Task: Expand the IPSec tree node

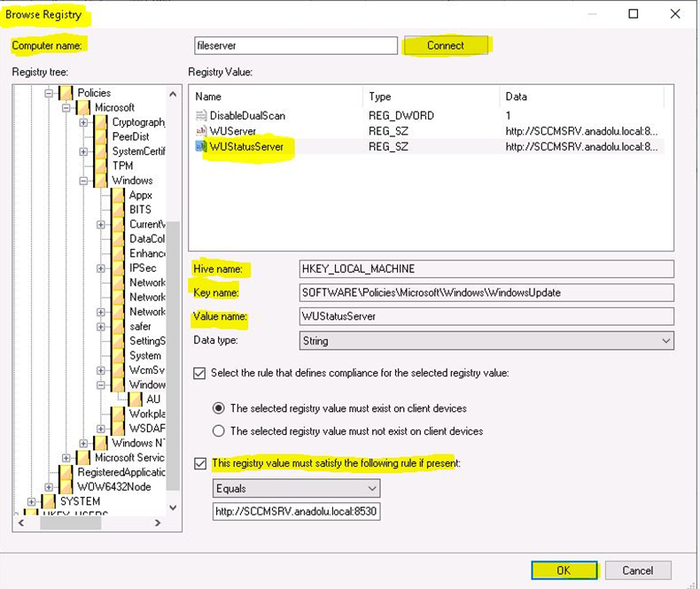Action: point(101,268)
